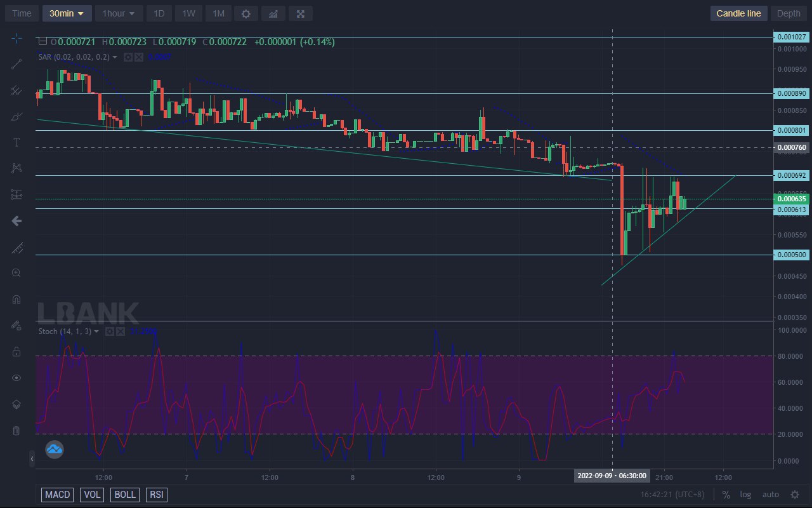Add the BOLL indicator
Viewport: 812px width, 508px height.
point(125,495)
